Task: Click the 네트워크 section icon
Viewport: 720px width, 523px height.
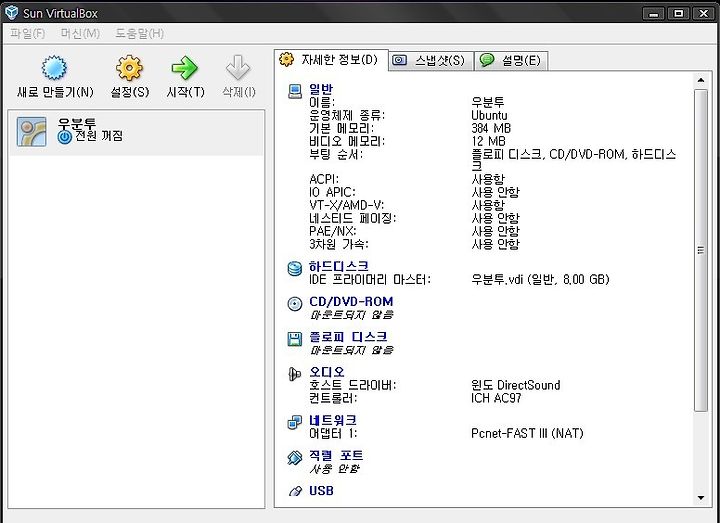Action: click(294, 422)
